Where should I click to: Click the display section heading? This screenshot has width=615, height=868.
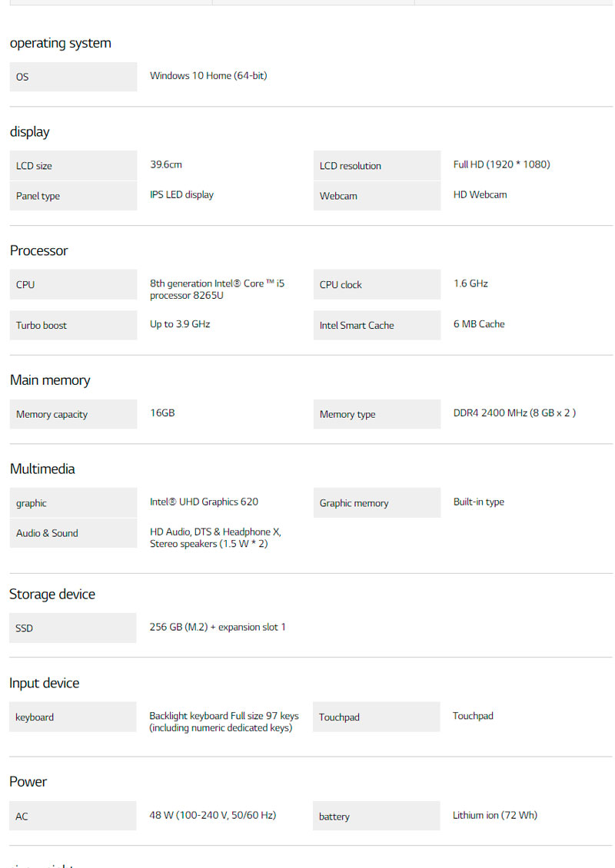click(30, 132)
